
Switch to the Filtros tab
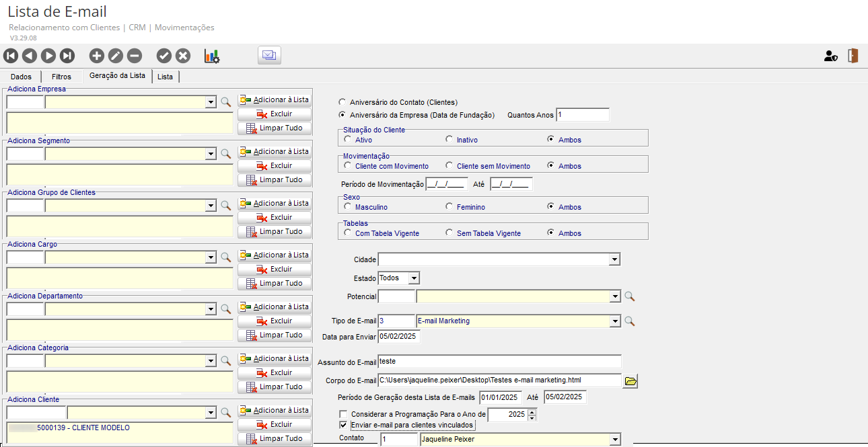[61, 77]
